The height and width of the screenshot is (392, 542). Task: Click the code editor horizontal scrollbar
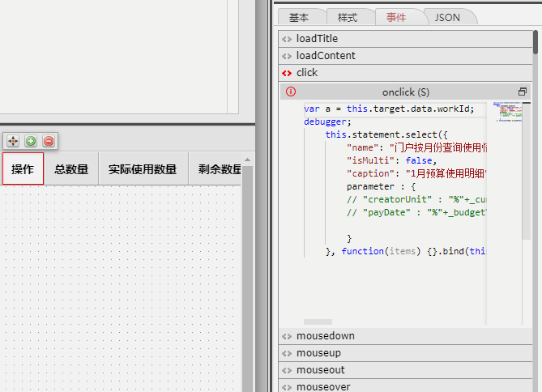pyautogui.click(x=318, y=322)
